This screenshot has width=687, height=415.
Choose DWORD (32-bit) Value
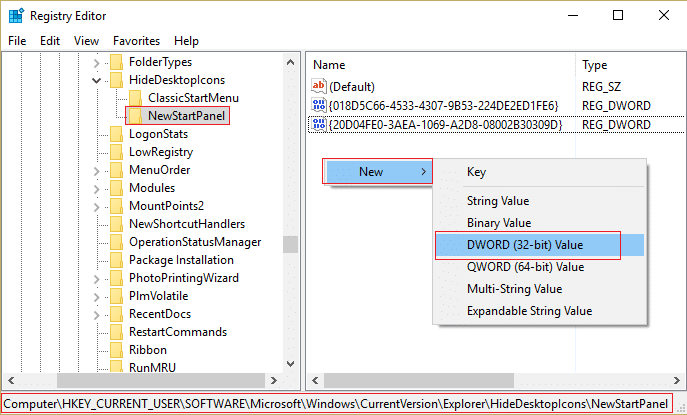[x=539, y=245]
